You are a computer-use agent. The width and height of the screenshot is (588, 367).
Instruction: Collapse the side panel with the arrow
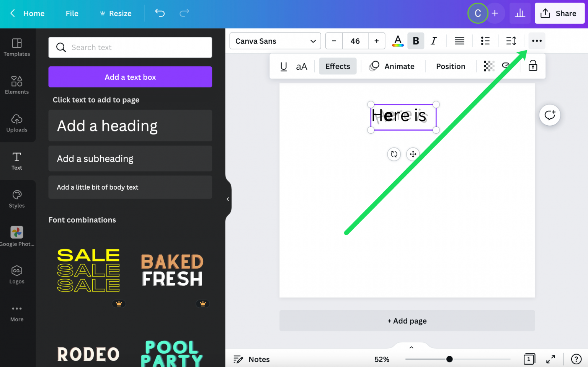click(x=228, y=198)
